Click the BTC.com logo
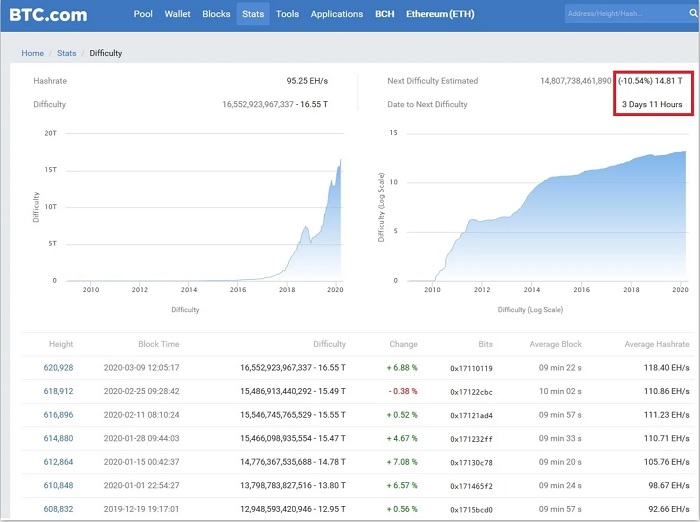 47,15
